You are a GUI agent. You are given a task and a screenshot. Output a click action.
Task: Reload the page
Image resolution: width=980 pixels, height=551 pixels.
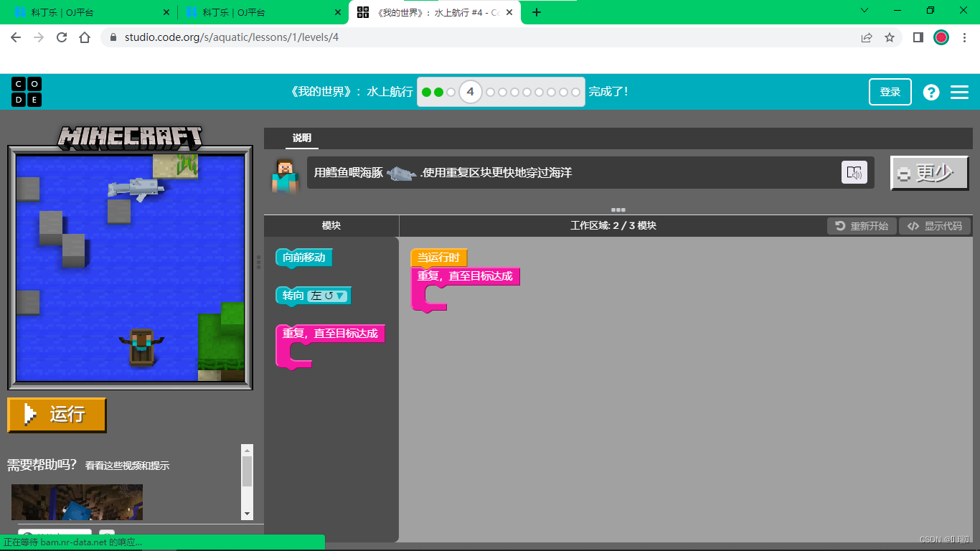point(62,37)
